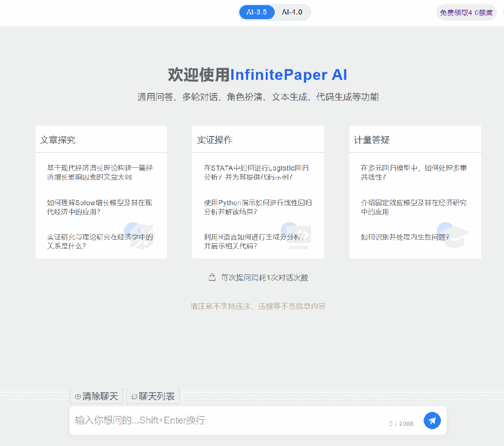Click the chat bubble icon beside 聊天列表
Viewport: 504px width, 446px height.
click(135, 397)
